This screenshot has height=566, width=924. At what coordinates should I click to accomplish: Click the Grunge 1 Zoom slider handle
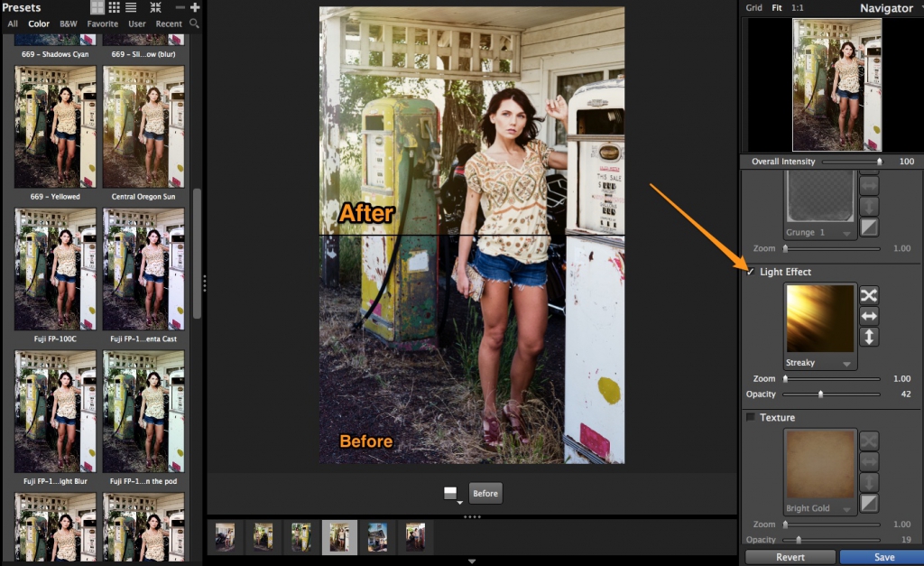785,248
